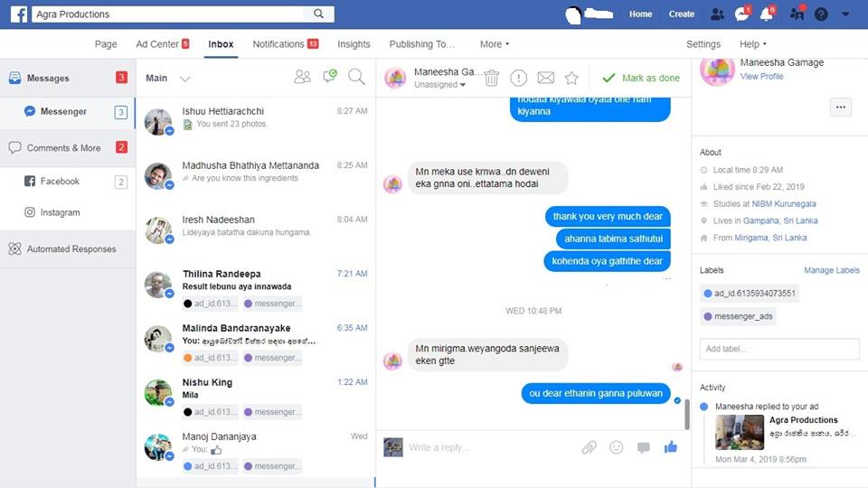The width and height of the screenshot is (868, 488).
Task: Click View Profile link for Maneesha Gamage
Action: 761,76
